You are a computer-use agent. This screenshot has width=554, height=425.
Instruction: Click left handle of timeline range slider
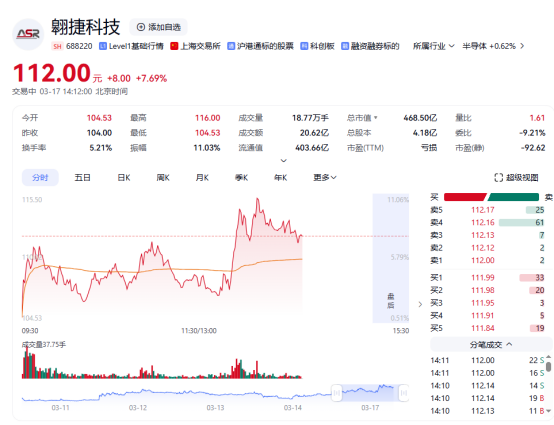tap(337, 392)
